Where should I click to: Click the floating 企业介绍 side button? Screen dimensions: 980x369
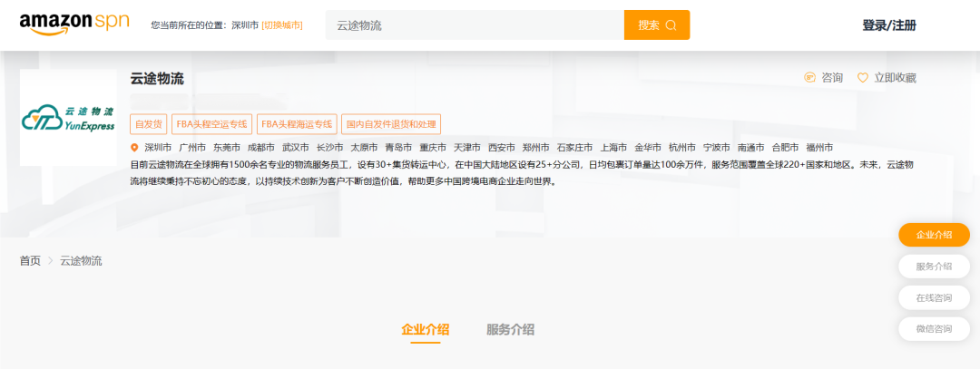pos(934,235)
